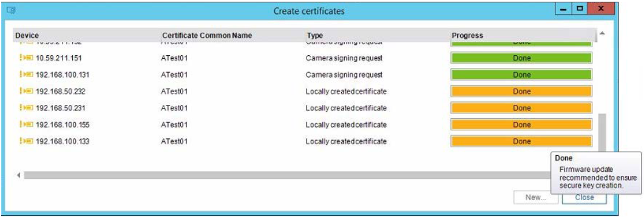The width and height of the screenshot is (644, 222).
Task: Click the orange Done bar for 192.168.50.232
Action: click(x=521, y=91)
